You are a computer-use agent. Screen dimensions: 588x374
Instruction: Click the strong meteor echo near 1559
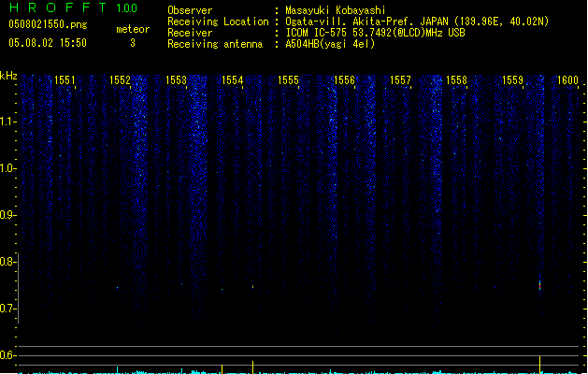(540, 285)
